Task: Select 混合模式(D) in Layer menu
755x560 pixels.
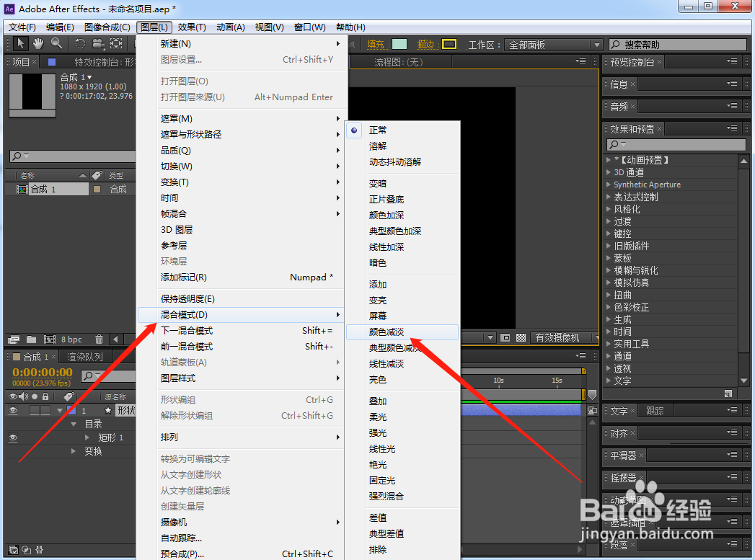Action: (241, 315)
